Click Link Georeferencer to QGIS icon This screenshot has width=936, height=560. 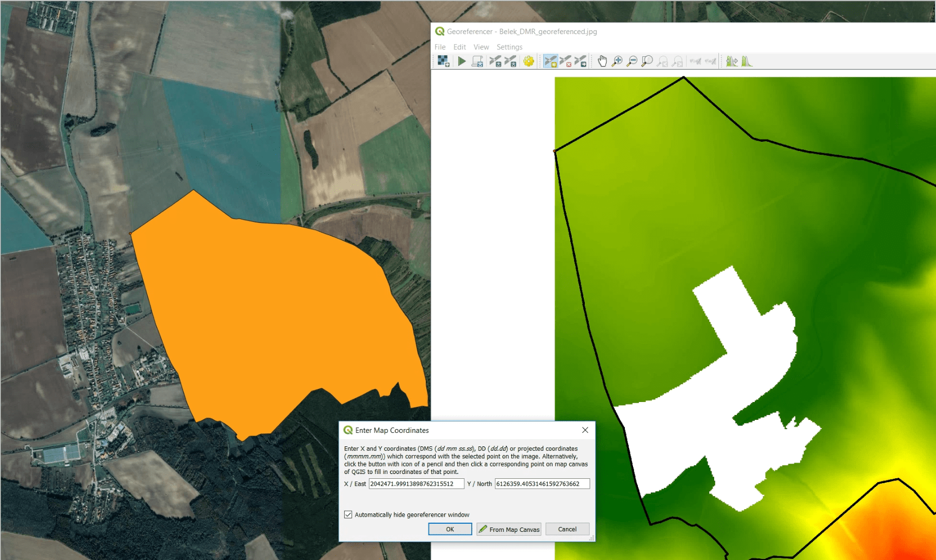tap(696, 61)
